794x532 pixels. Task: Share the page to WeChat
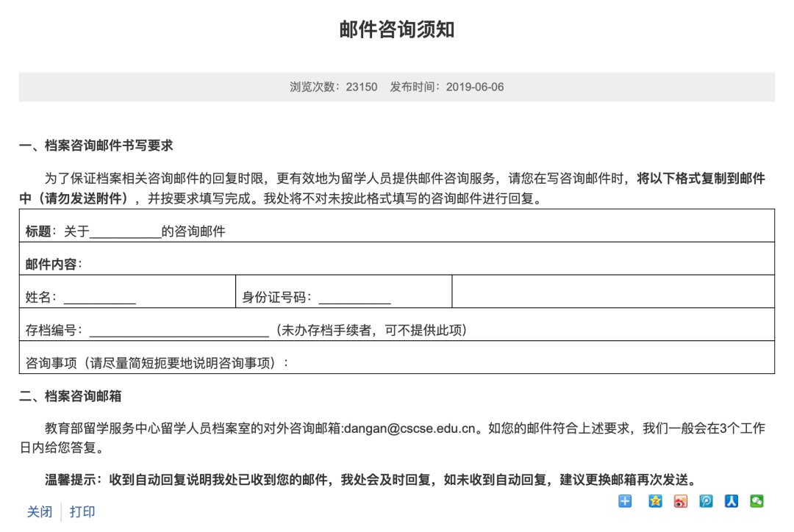[758, 501]
